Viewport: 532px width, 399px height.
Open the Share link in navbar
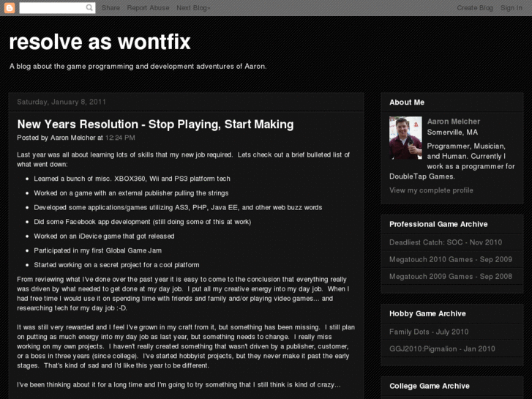pos(110,8)
